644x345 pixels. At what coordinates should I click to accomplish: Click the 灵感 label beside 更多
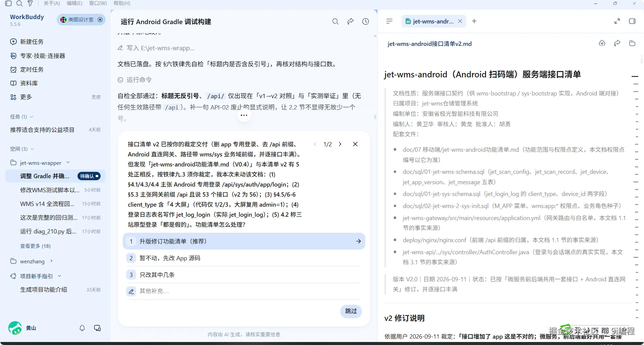click(x=96, y=97)
